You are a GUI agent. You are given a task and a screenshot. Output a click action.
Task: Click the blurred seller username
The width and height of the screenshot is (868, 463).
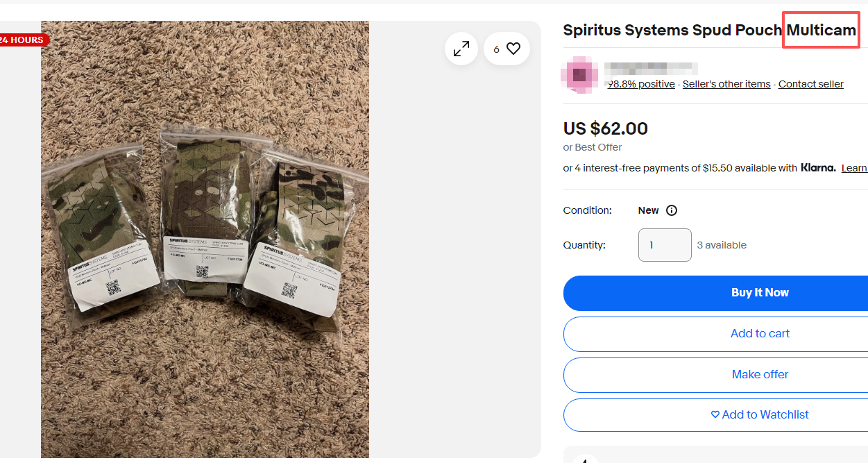(x=651, y=68)
